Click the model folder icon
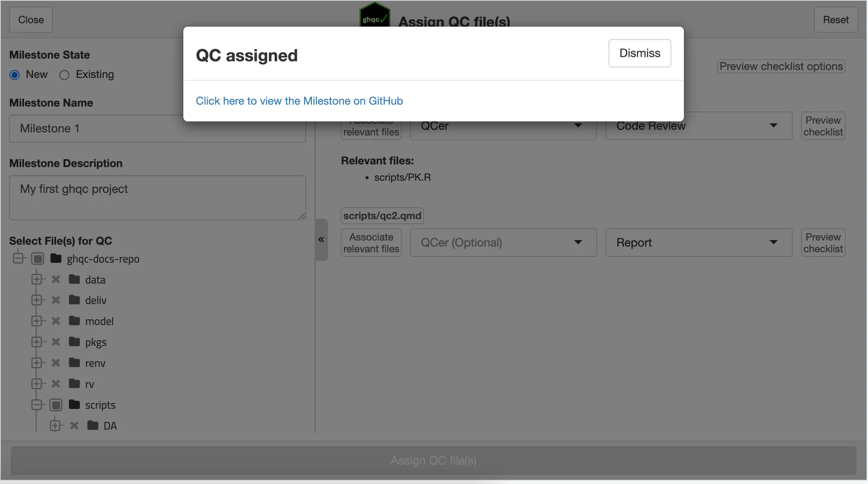Image resolution: width=868 pixels, height=484 pixels. [x=74, y=321]
